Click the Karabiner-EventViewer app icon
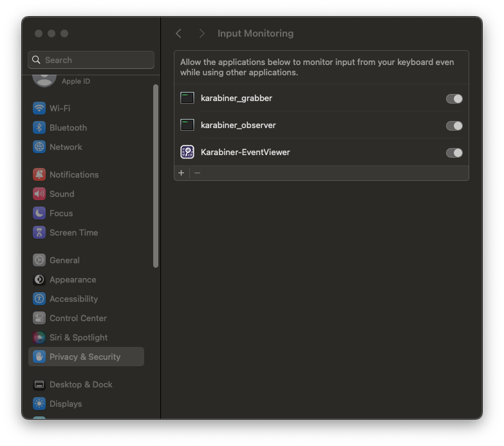Screen dimensions: 504x446 tap(187, 152)
